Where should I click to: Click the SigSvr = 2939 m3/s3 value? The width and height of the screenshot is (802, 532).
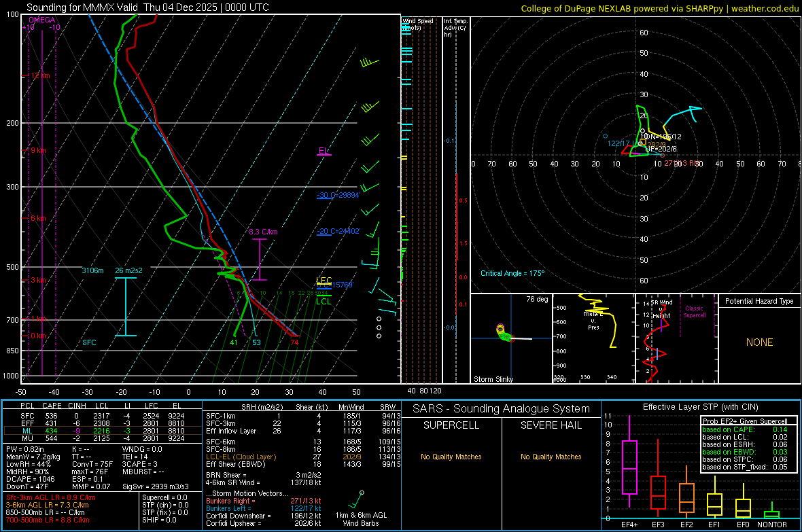(x=156, y=486)
